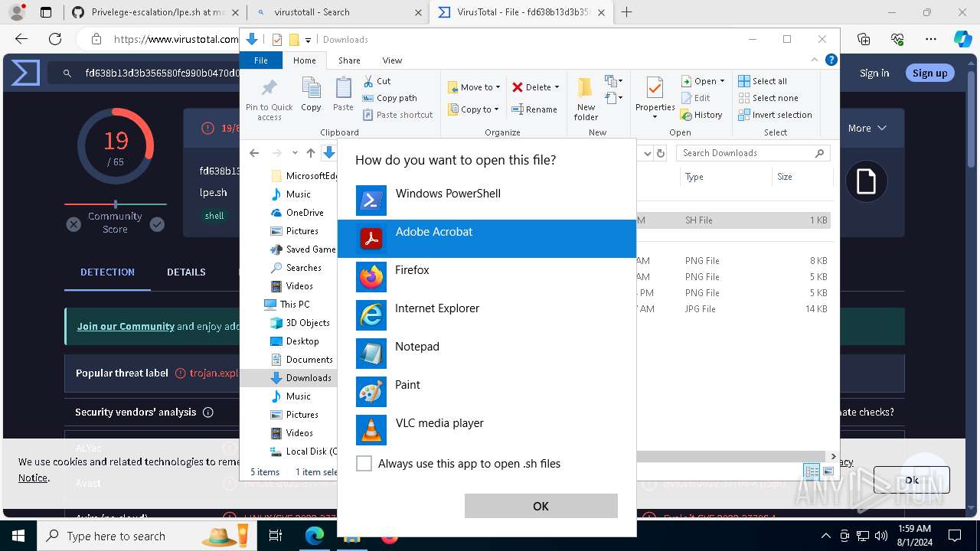Select Internet Explorer in the app list

[x=487, y=315]
